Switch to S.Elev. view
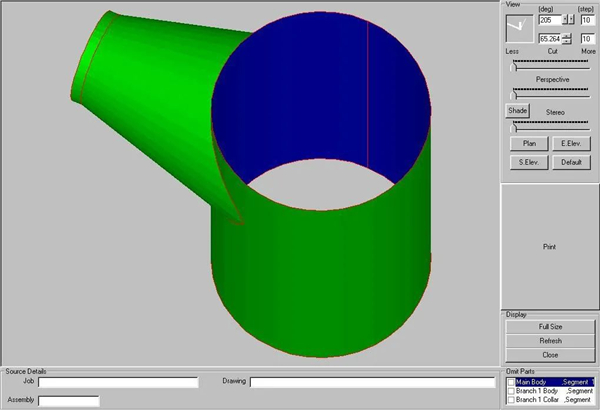 point(529,162)
